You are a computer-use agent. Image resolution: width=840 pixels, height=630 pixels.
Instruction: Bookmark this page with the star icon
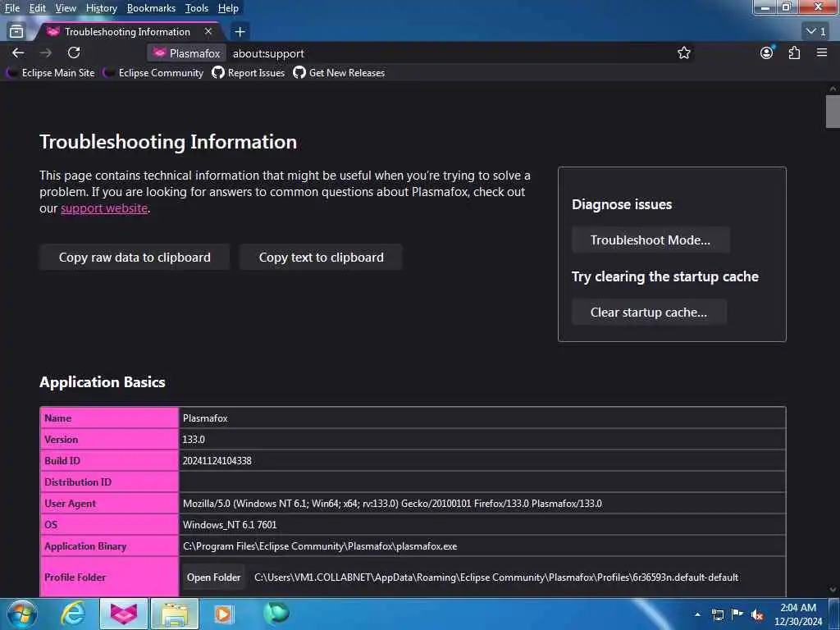(683, 52)
